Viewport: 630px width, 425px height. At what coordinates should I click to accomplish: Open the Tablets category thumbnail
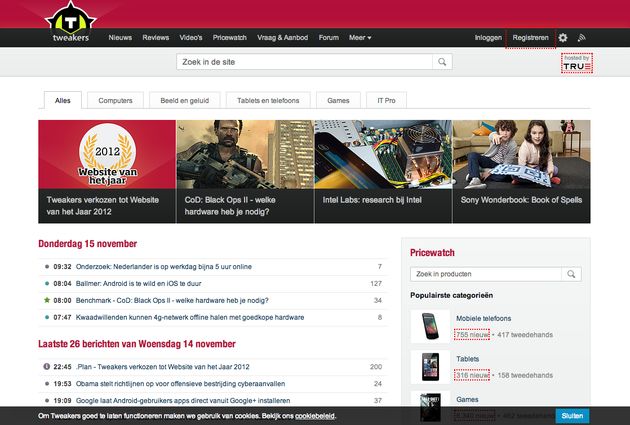click(x=430, y=367)
